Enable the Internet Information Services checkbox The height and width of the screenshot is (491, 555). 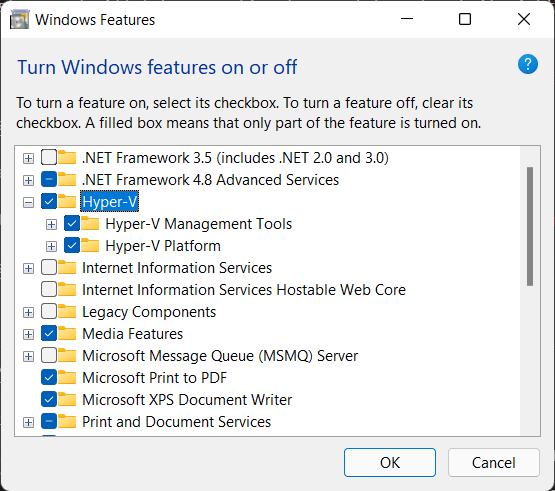click(49, 267)
